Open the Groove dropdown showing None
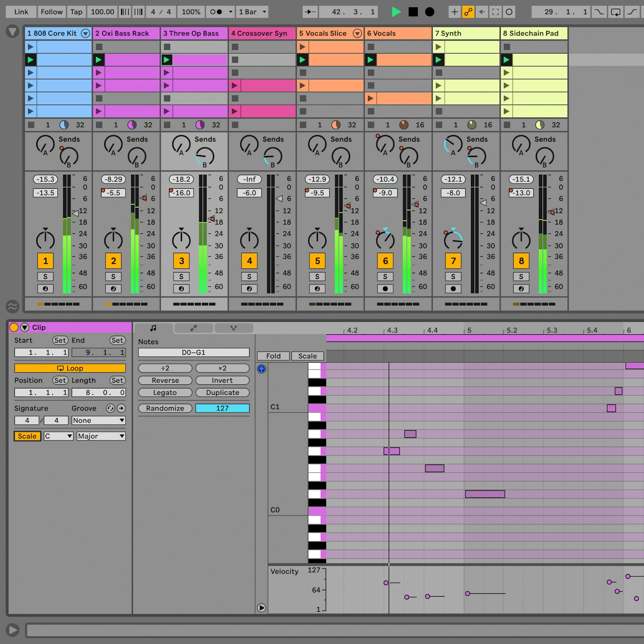 tap(98, 420)
